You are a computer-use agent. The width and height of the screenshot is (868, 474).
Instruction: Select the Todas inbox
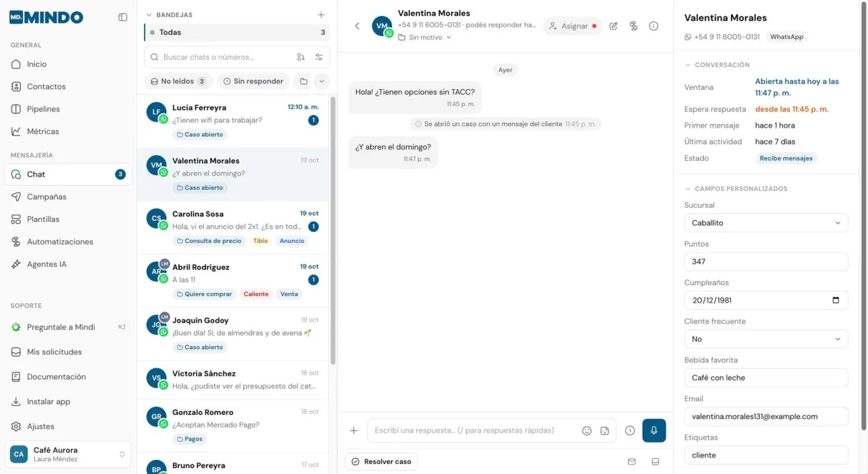tap(237, 33)
